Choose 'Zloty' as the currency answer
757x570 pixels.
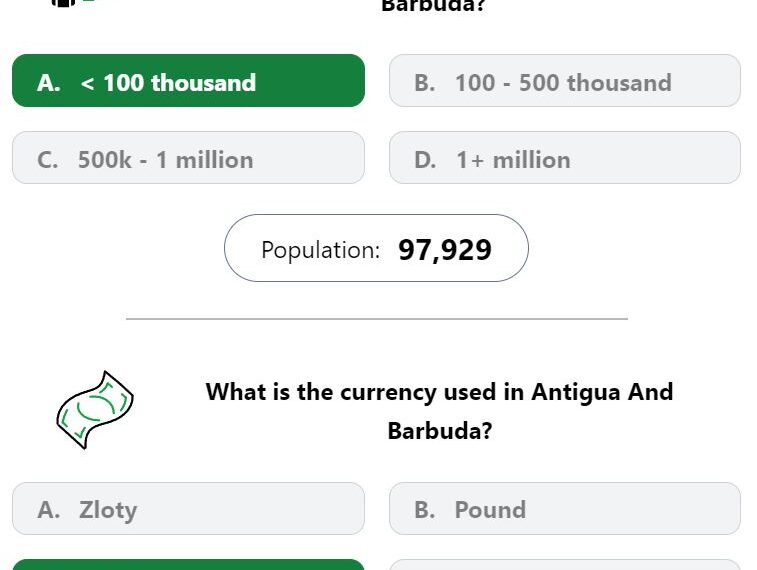click(188, 509)
